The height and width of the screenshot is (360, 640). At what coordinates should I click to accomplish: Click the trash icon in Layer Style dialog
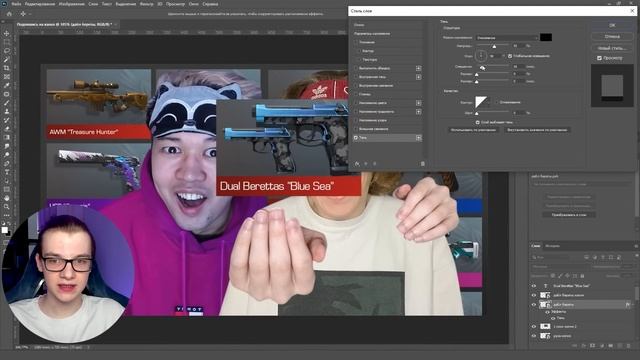click(x=422, y=164)
